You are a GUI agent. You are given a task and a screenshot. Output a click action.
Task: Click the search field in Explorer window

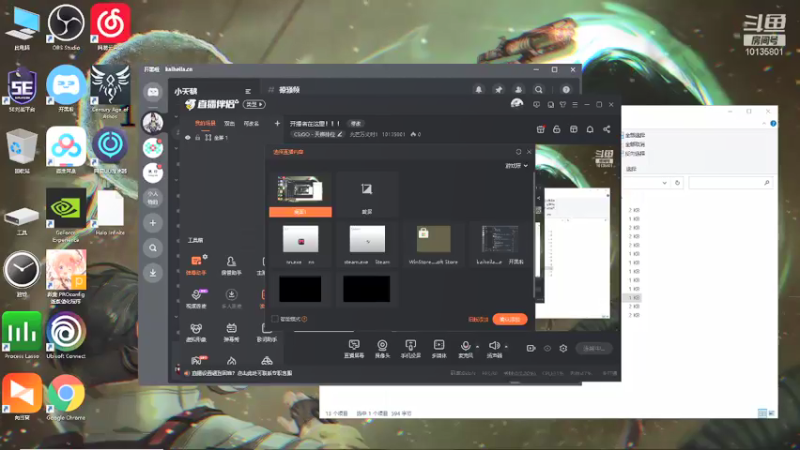coord(730,183)
